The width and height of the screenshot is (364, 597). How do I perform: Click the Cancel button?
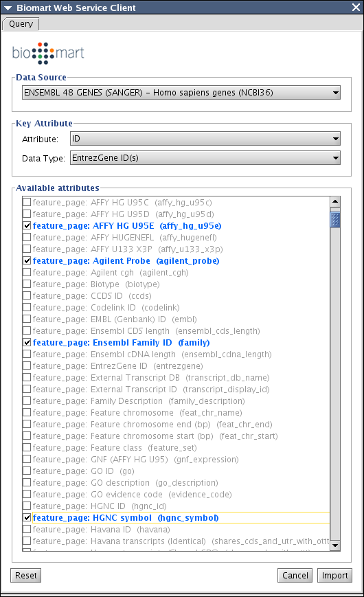coord(295,575)
